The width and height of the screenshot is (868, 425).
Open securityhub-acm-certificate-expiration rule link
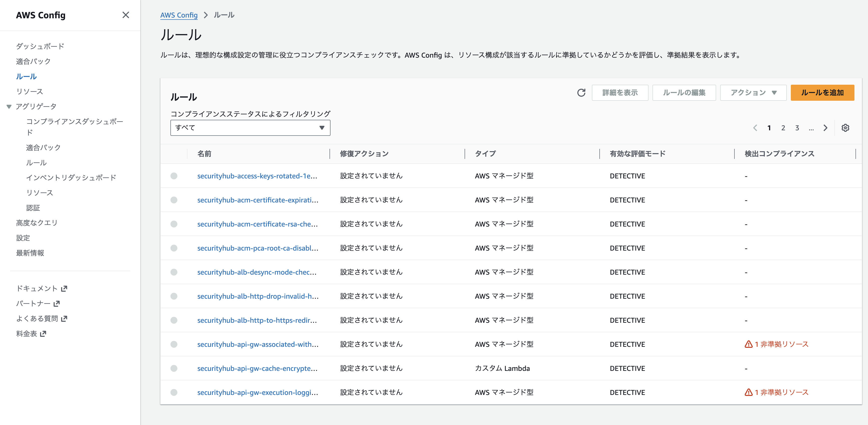tap(257, 200)
